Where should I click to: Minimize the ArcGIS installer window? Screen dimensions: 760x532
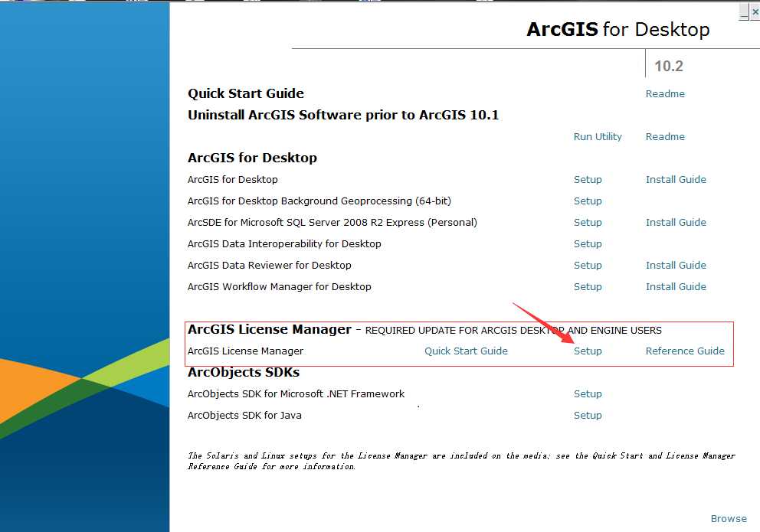point(744,12)
